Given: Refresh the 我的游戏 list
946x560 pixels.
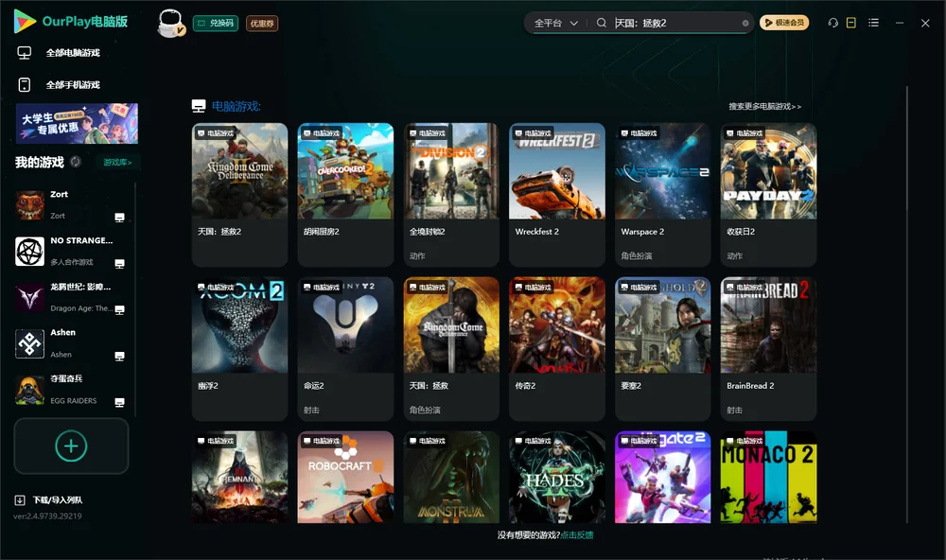Looking at the screenshot, I should point(76,162).
